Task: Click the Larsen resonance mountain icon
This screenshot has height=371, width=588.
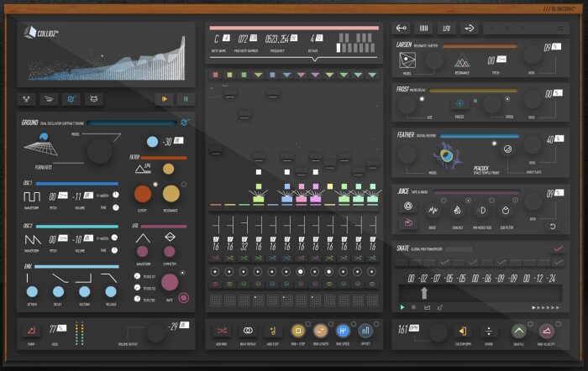Action: pos(462,61)
